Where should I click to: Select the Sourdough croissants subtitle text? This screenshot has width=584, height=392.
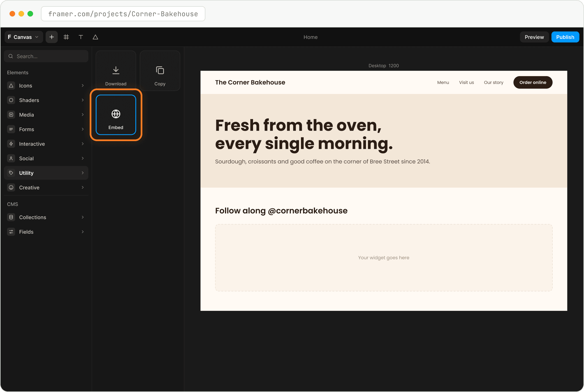coord(323,162)
